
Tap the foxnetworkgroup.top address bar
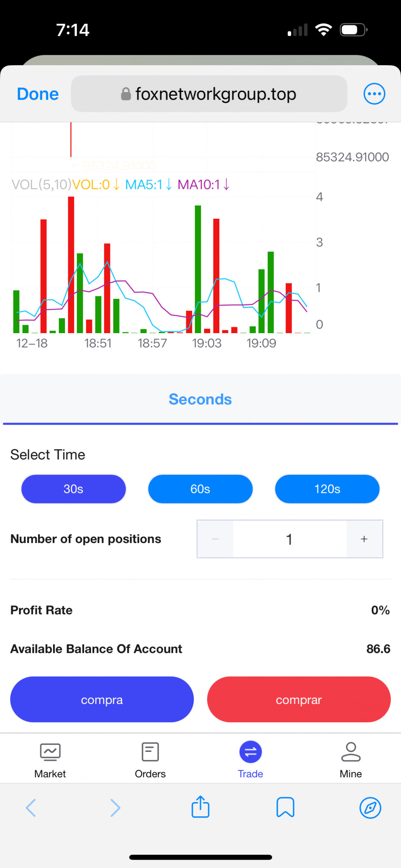209,94
